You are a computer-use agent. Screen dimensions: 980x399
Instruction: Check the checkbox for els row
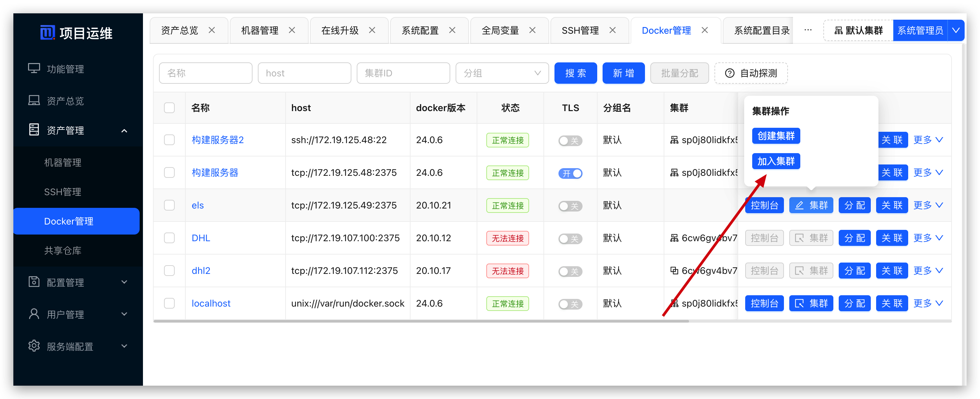pyautogui.click(x=169, y=205)
